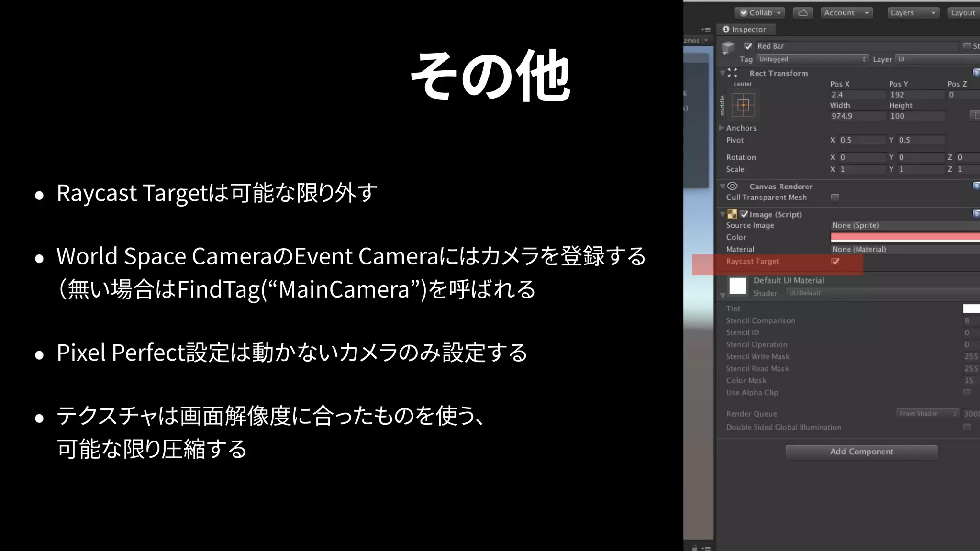Image resolution: width=980 pixels, height=551 pixels.
Task: Open the Render Queue From Shader dropdown
Action: click(x=928, y=414)
